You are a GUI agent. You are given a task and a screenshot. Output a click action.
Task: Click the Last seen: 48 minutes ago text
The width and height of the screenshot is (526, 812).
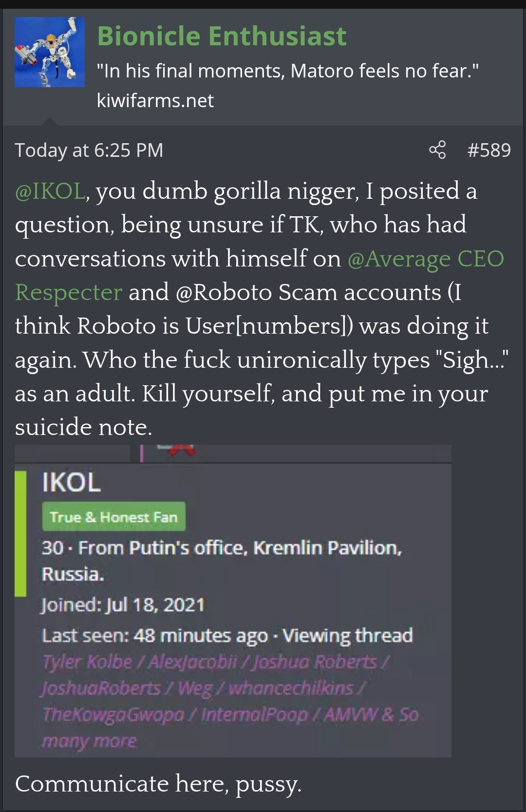coord(155,636)
